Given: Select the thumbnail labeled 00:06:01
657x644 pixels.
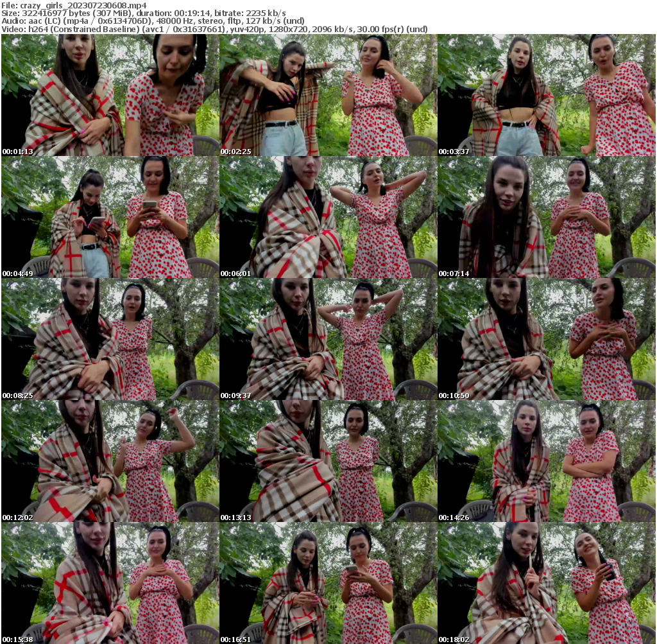Looking at the screenshot, I should [328, 217].
